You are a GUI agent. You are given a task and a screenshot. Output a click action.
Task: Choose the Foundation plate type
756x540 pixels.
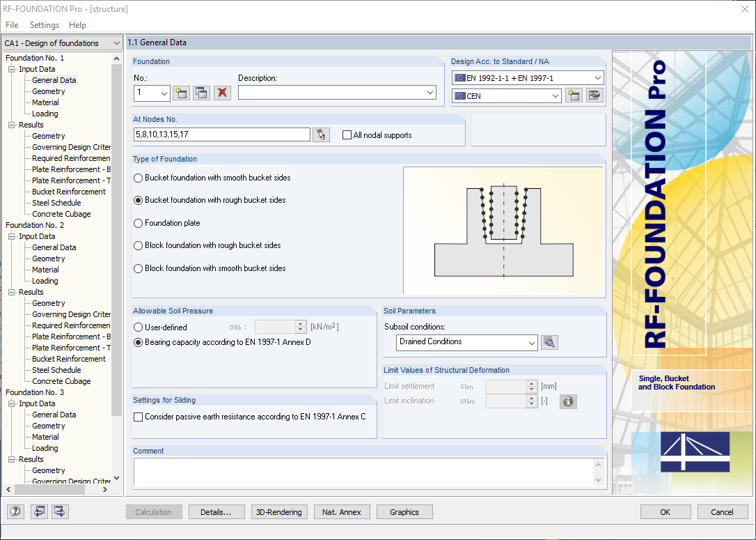click(x=139, y=224)
